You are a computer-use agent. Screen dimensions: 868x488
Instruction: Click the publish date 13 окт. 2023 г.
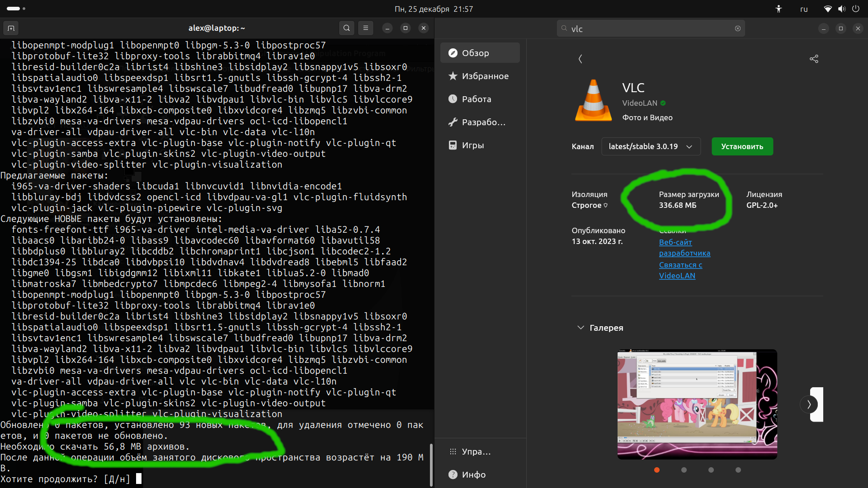(x=597, y=241)
